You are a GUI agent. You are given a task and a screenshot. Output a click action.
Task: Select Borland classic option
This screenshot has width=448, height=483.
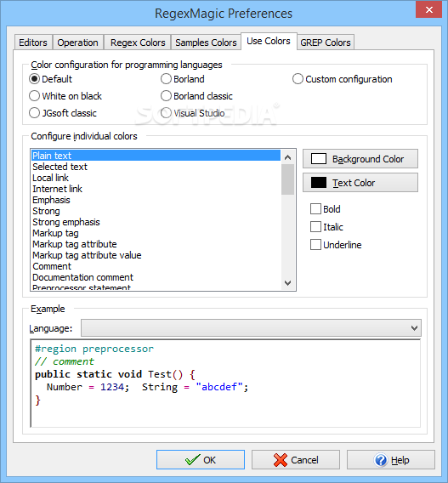(196, 96)
